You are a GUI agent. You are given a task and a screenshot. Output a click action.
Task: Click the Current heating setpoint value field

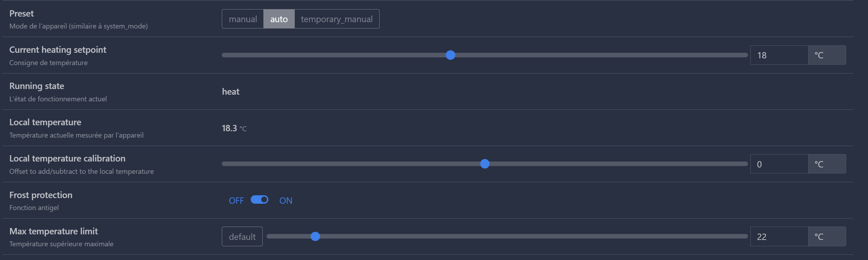pos(779,55)
